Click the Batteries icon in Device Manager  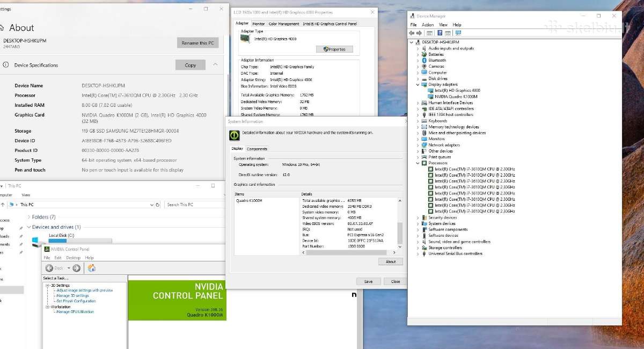pyautogui.click(x=424, y=54)
